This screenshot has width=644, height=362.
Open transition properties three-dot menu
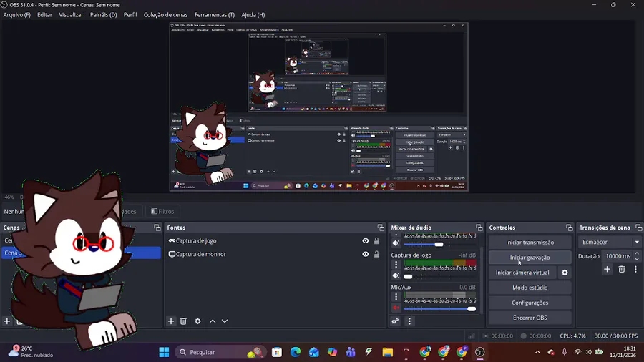click(x=635, y=269)
